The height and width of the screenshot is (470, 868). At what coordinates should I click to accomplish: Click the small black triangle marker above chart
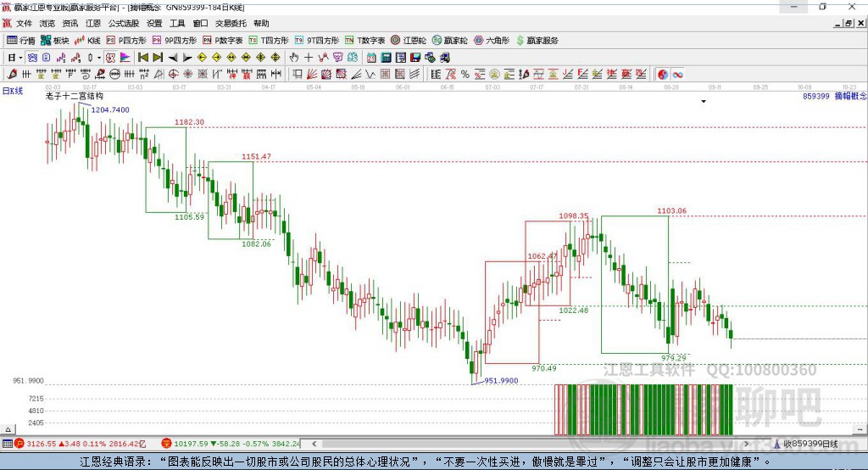[704, 102]
